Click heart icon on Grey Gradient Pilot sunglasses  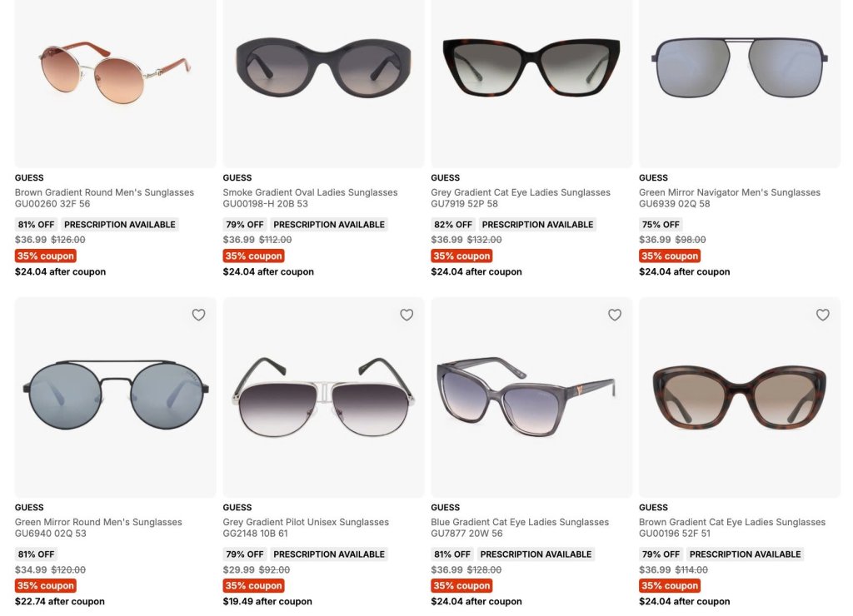407,315
